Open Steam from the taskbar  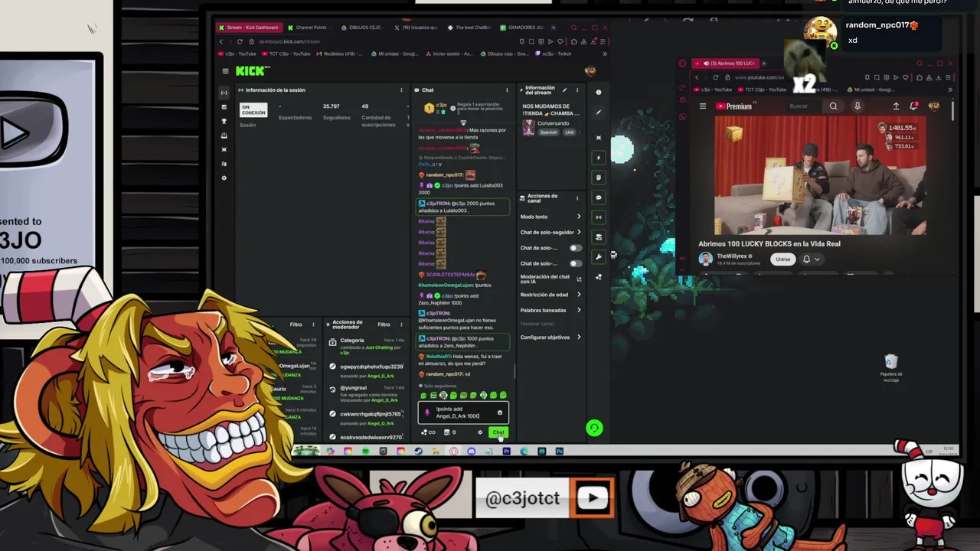418,452
